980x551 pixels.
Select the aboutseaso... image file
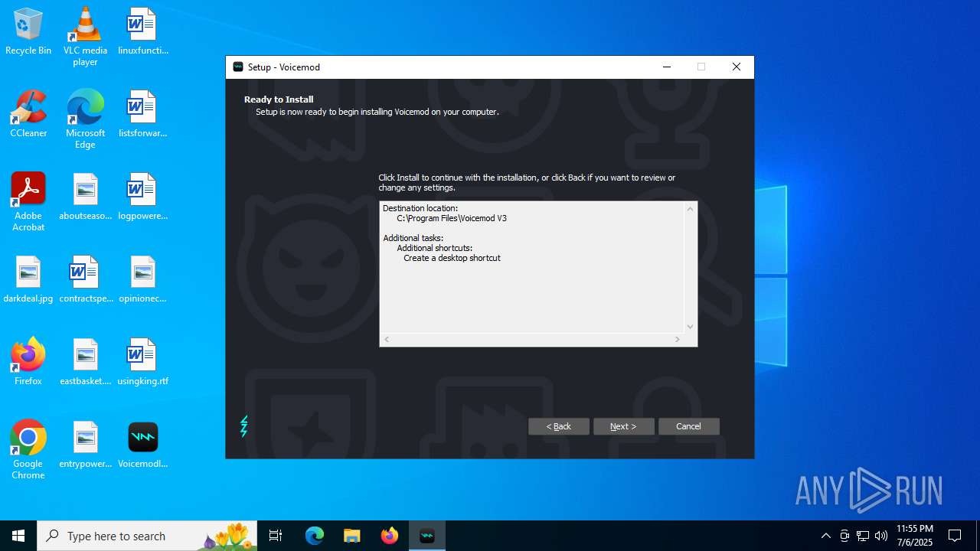(85, 197)
